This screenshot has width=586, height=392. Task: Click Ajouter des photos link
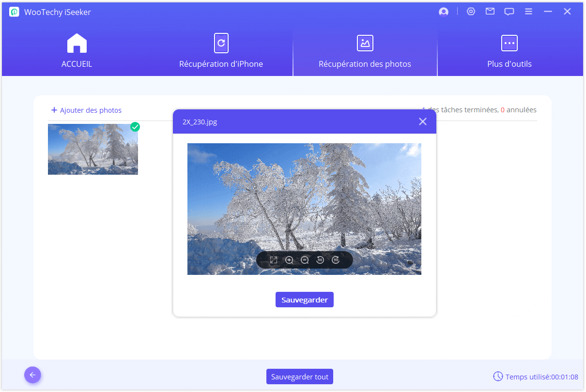pyautogui.click(x=86, y=110)
